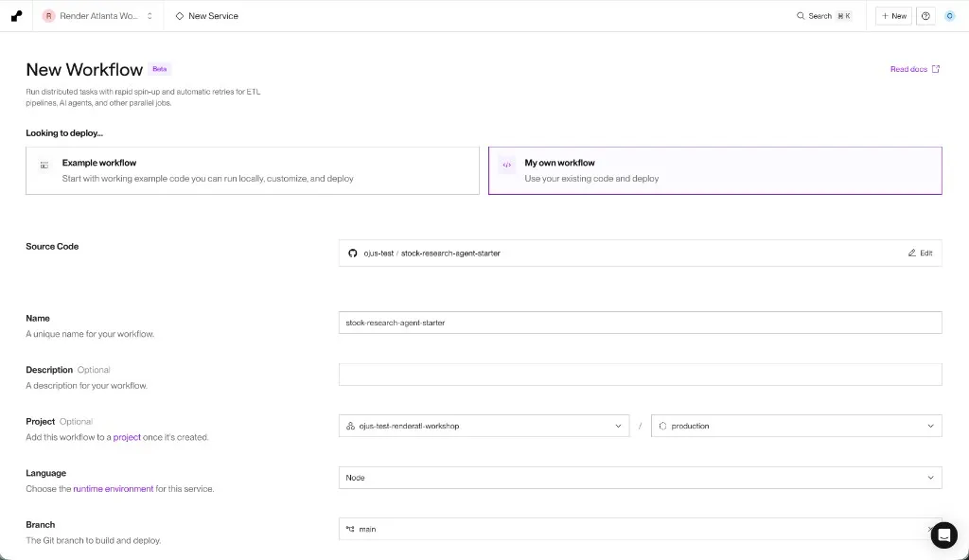Click the New Workflow heading
Screen dimensions: 969x560
84,69
